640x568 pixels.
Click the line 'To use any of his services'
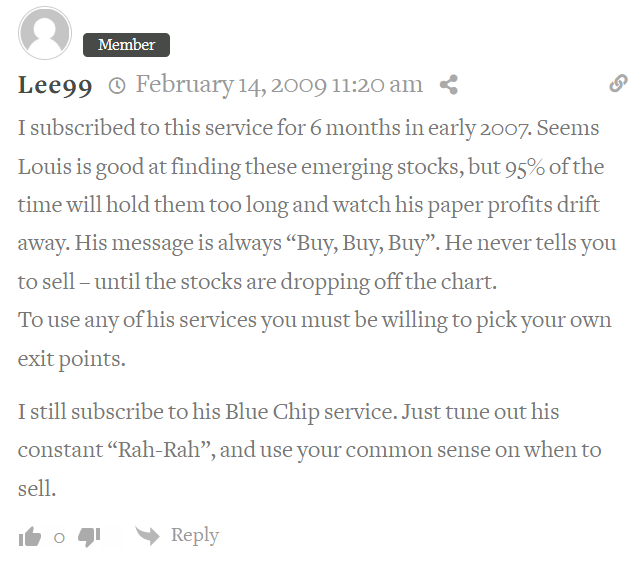[x=315, y=320]
